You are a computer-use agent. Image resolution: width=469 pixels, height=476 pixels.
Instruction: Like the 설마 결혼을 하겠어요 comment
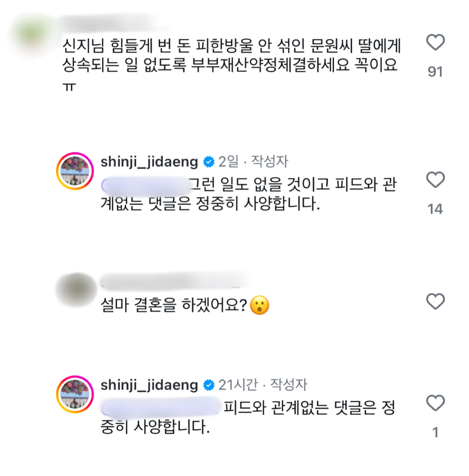coord(435,301)
